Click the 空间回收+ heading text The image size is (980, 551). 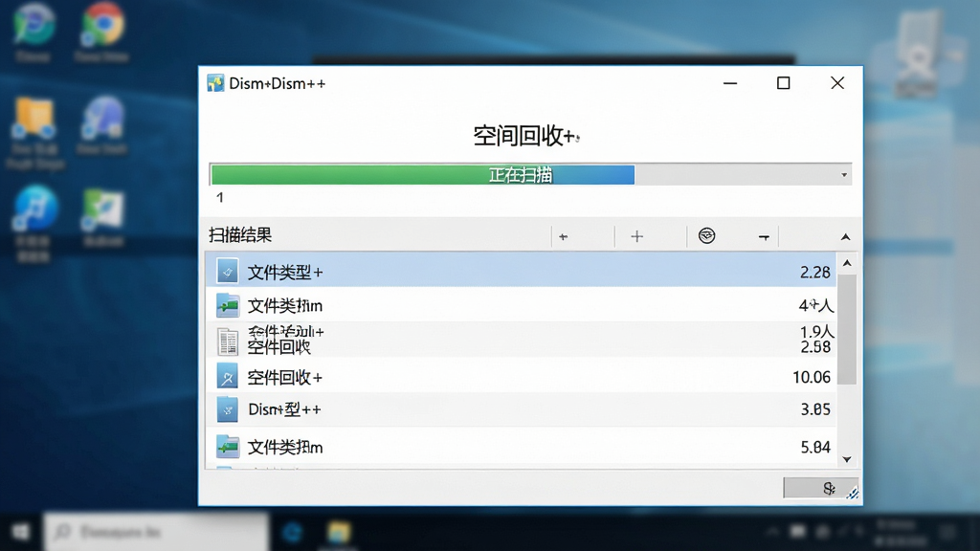(x=526, y=136)
